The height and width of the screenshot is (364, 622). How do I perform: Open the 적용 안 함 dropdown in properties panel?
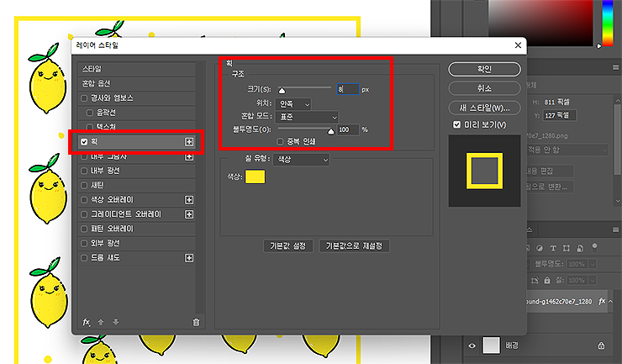pos(567,150)
